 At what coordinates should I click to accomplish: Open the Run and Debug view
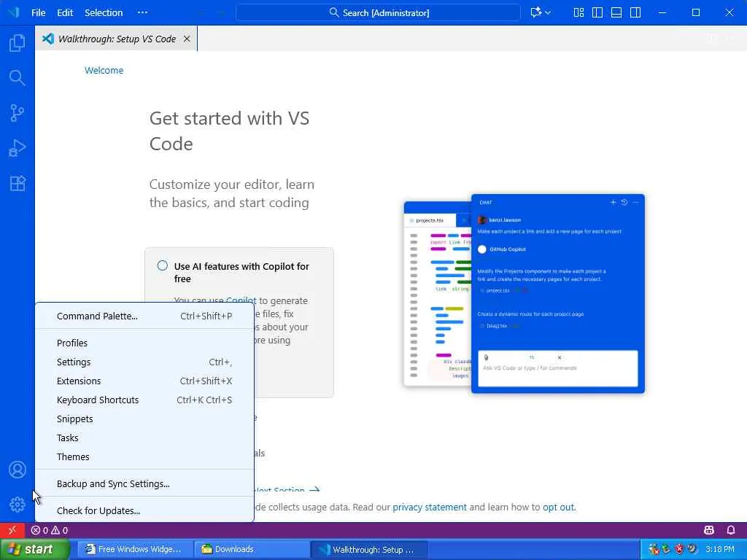(x=18, y=148)
